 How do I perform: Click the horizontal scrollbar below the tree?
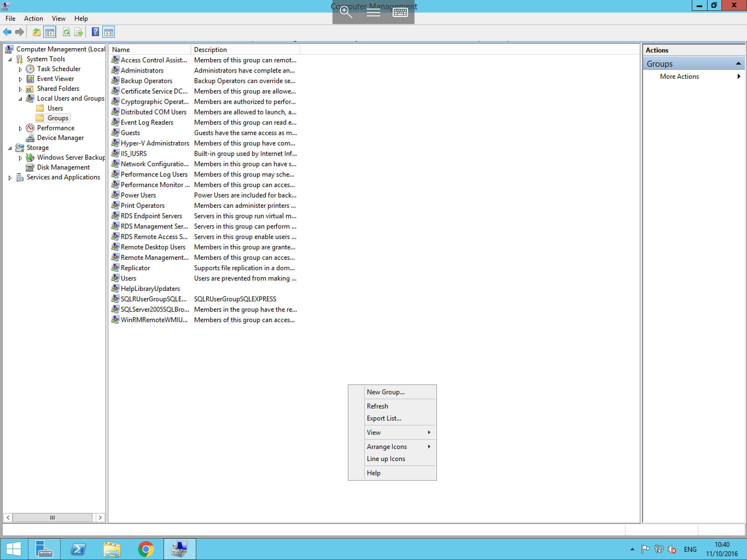pos(52,517)
